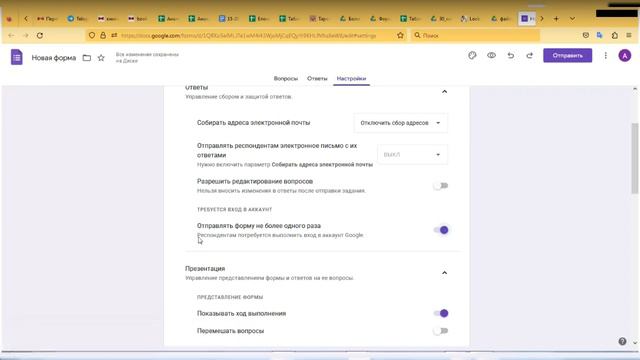Image resolution: width=640 pixels, height=360 pixels.
Task: Click Показывать ход выполнения label
Action: (241, 313)
